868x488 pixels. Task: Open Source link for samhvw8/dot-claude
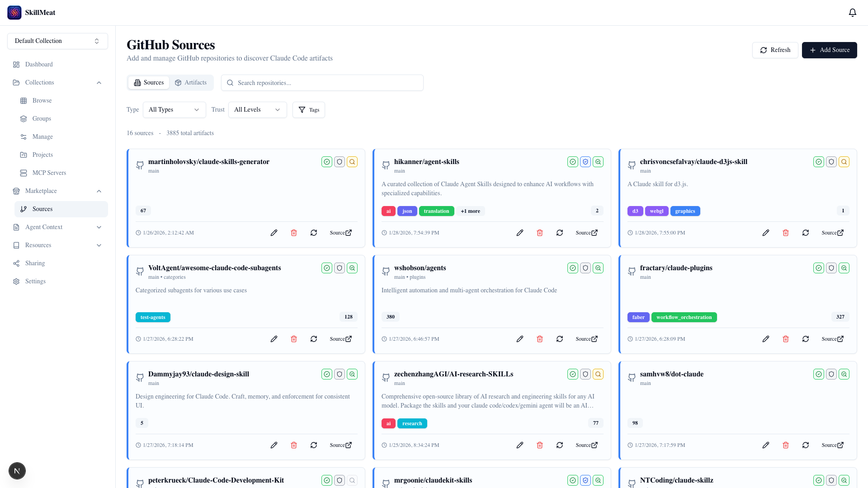pyautogui.click(x=833, y=445)
